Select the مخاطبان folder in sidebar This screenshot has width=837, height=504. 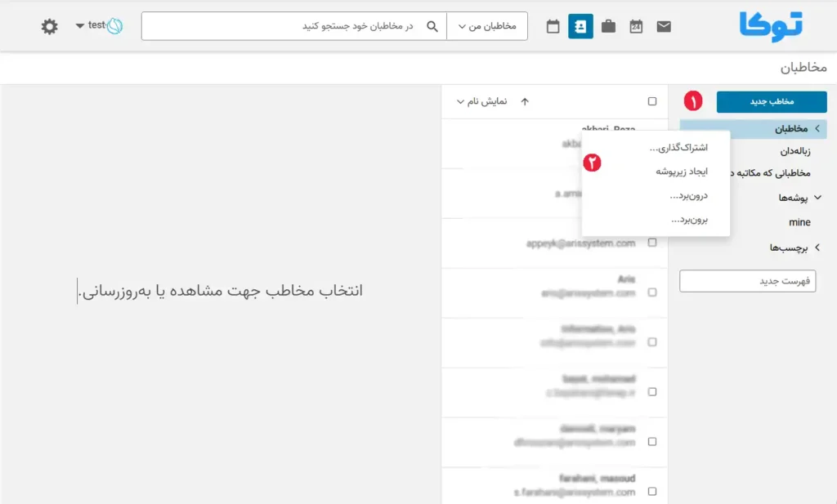(x=753, y=128)
